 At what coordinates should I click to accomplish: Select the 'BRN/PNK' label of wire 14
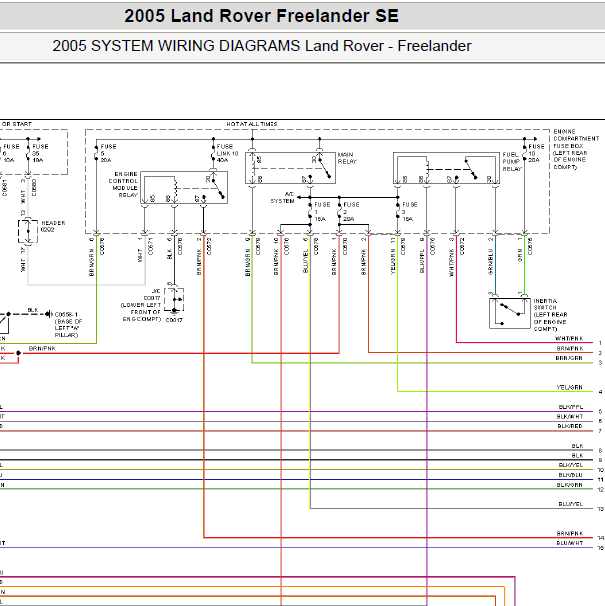(570, 533)
